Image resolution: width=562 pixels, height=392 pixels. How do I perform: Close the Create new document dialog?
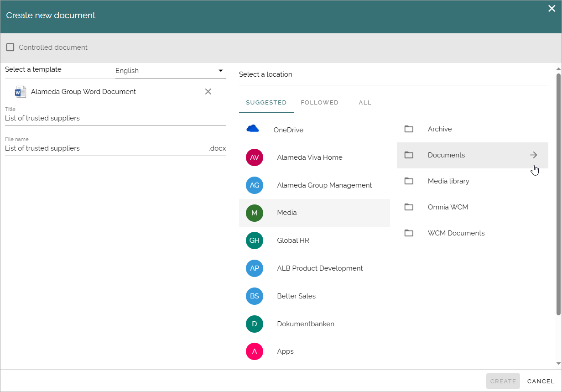tap(552, 8)
